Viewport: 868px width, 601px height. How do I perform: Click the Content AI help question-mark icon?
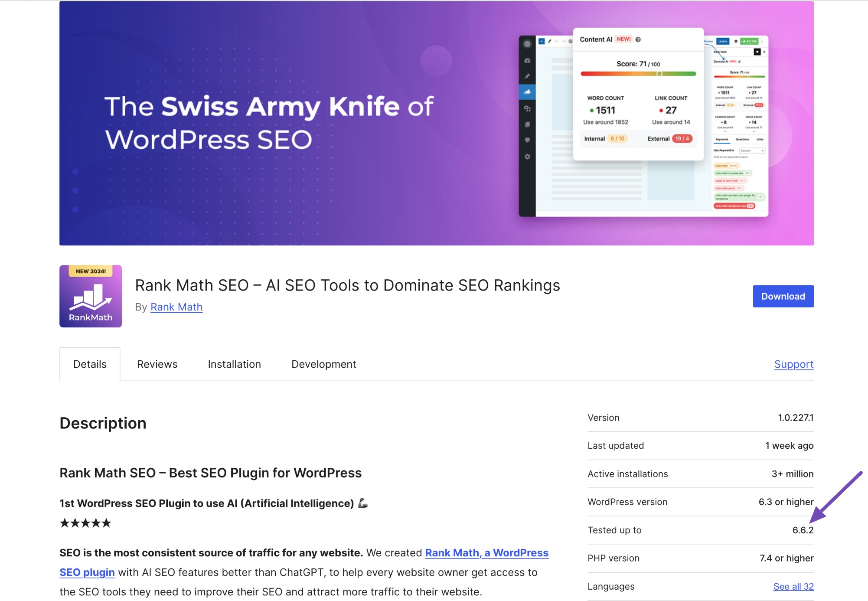pyautogui.click(x=638, y=39)
